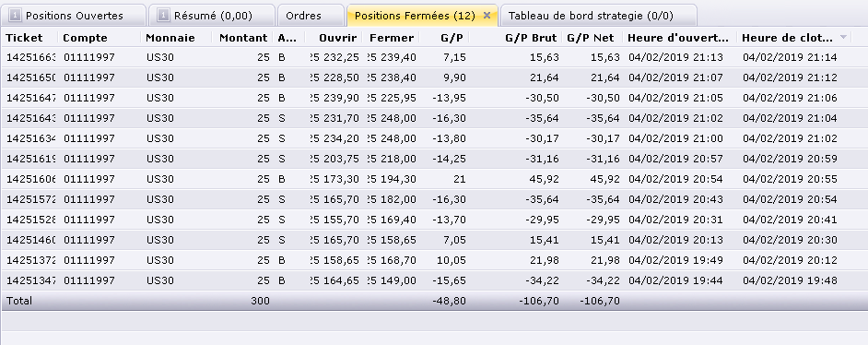Screen dimensions: 868x345
Task: Select the row closed at 21:06
Action: pos(434,98)
